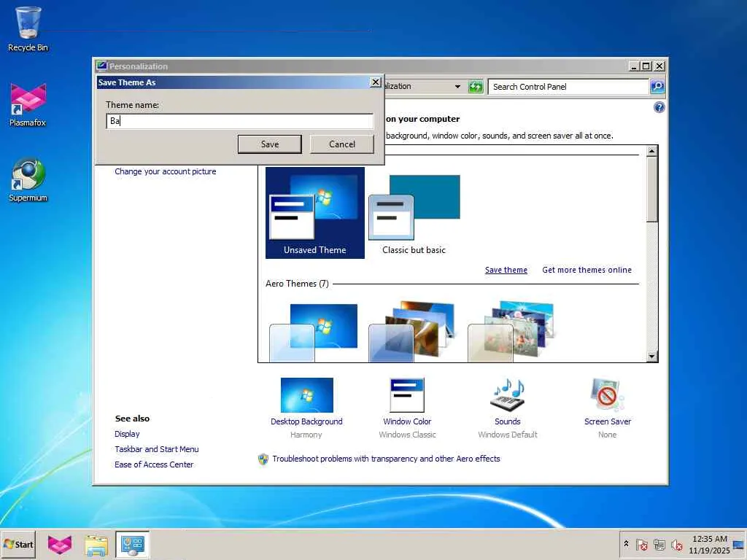Click the search magnifier button
The height and width of the screenshot is (560, 747).
[x=657, y=87]
